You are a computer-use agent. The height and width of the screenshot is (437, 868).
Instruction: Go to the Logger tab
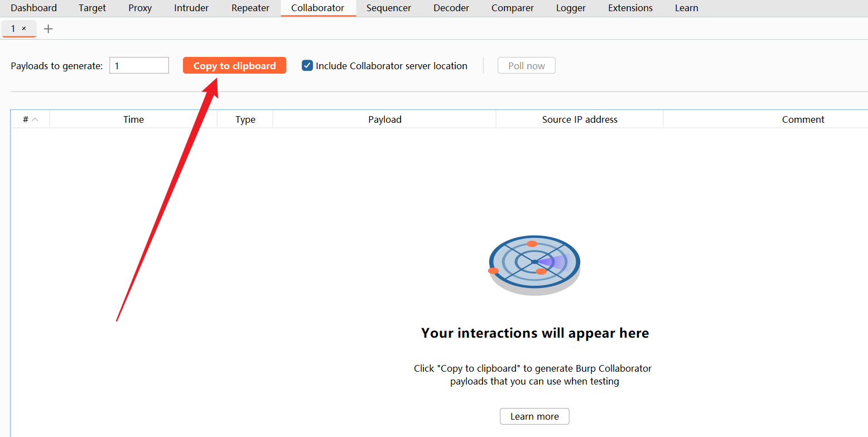click(571, 8)
